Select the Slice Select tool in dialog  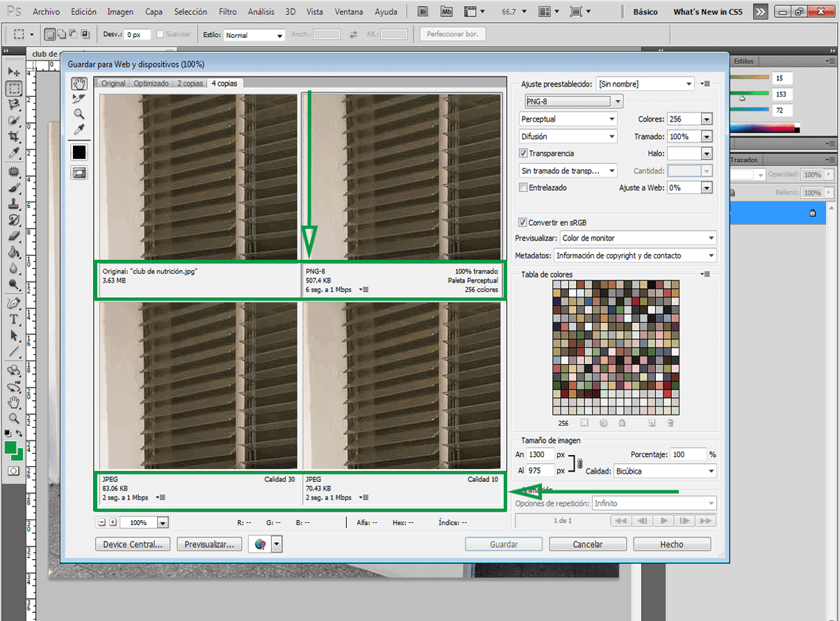(x=79, y=99)
